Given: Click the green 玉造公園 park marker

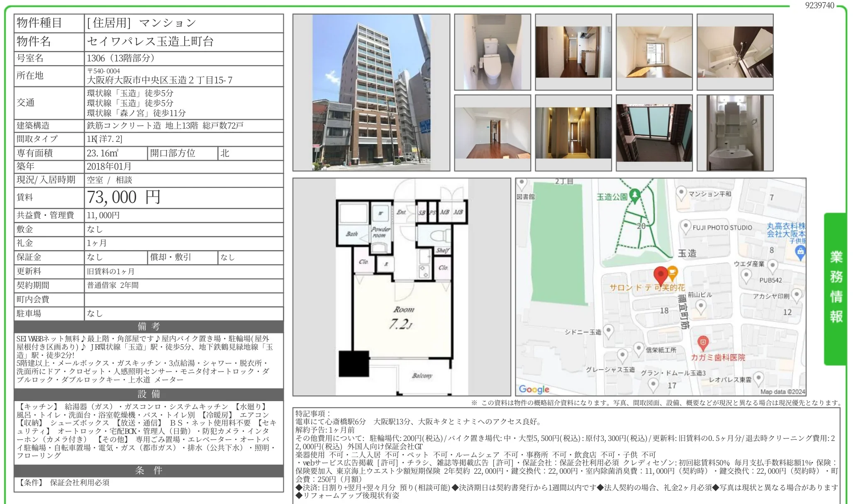Looking at the screenshot, I should pyautogui.click(x=634, y=195).
